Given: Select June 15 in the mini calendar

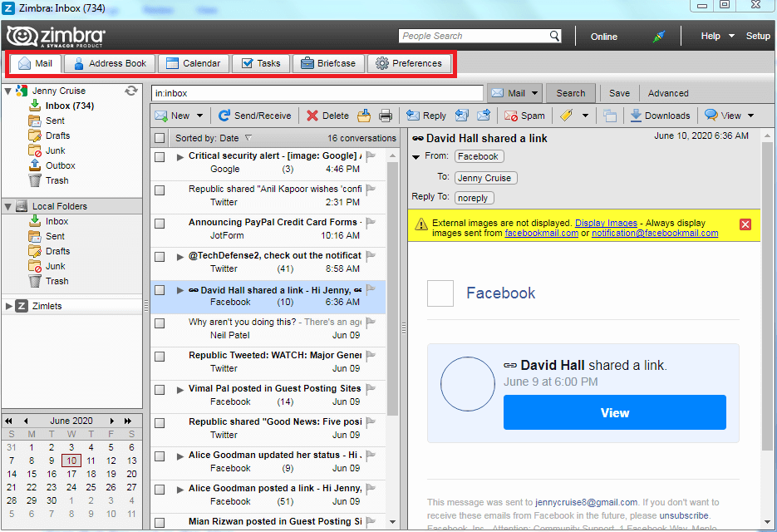Looking at the screenshot, I should pos(32,474).
